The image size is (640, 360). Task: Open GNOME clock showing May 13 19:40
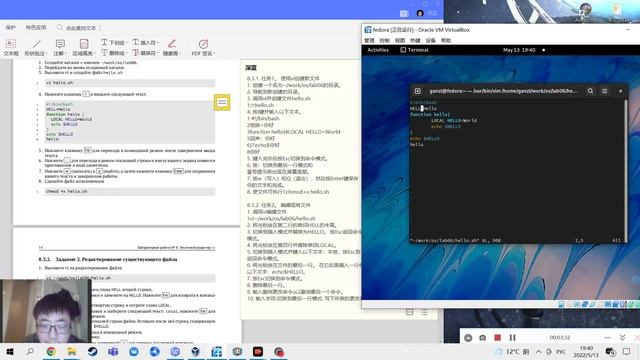[519, 50]
